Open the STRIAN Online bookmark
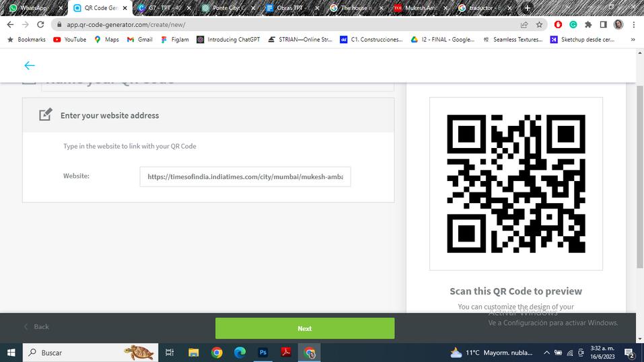644x362 pixels. (300, 40)
